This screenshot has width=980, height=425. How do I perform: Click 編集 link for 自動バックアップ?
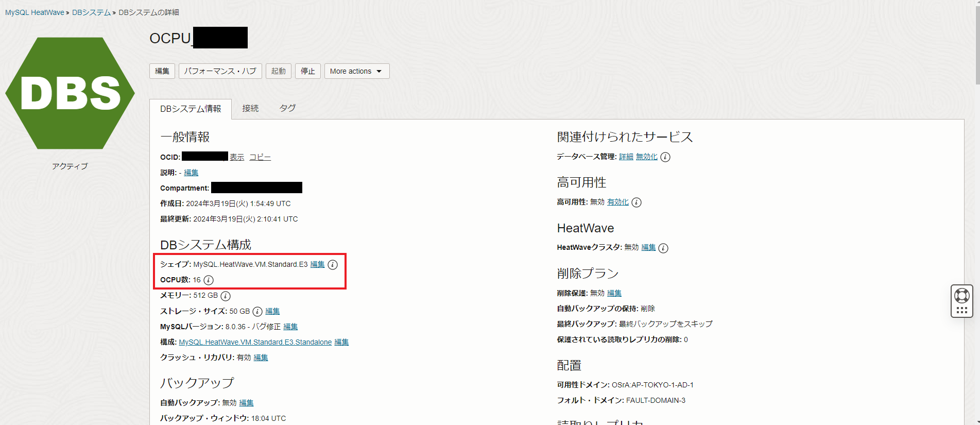(246, 403)
